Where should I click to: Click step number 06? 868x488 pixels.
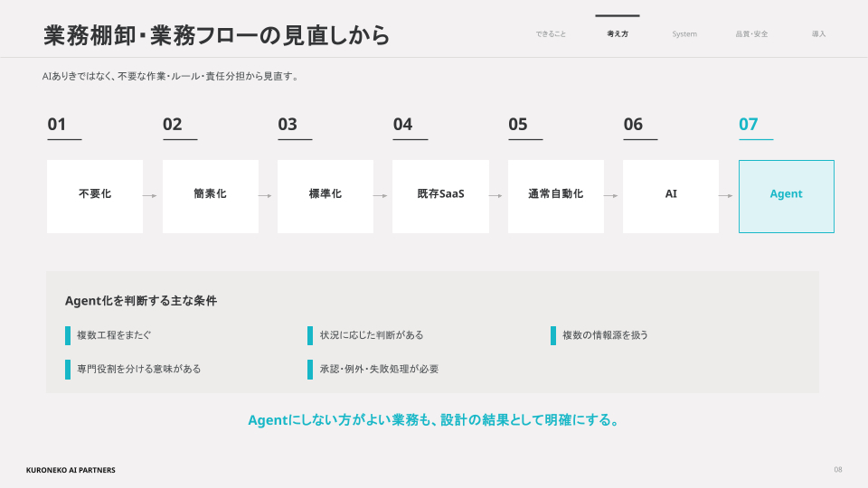pyautogui.click(x=633, y=124)
